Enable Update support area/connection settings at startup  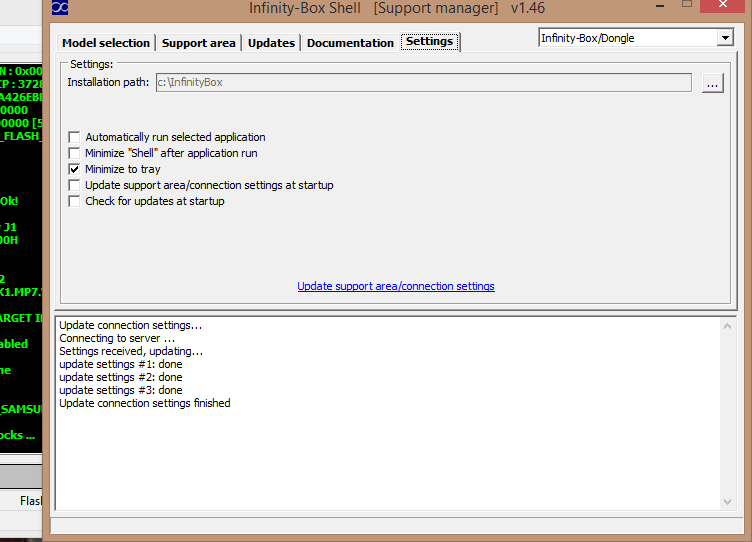pyautogui.click(x=74, y=185)
